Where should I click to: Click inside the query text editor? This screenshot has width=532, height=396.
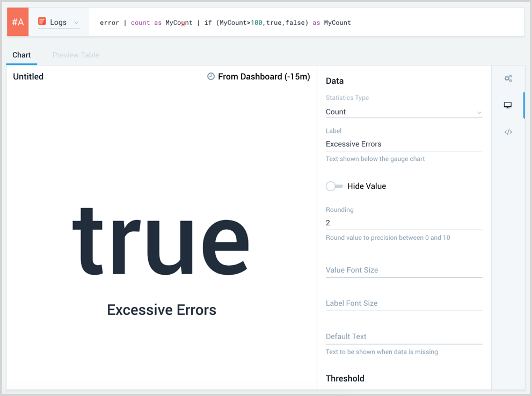click(x=306, y=23)
